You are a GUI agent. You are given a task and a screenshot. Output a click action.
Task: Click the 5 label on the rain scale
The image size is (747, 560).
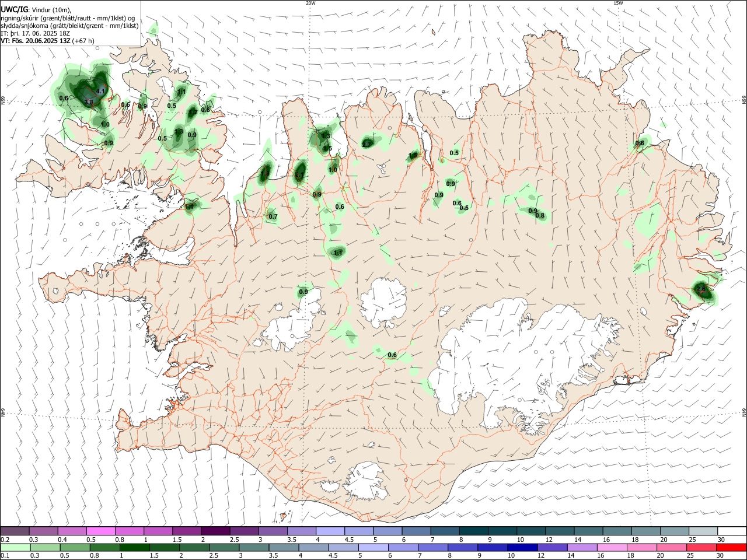360,555
